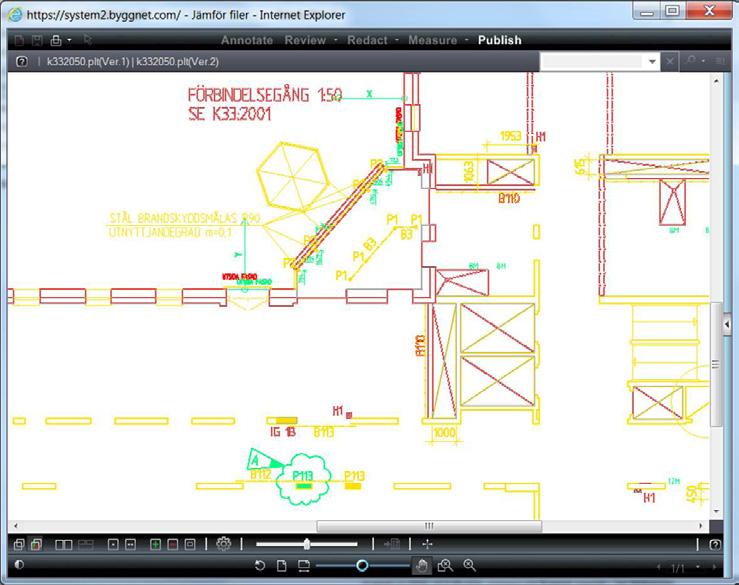Click the vertical scrollbar up arrow
The width and height of the screenshot is (739, 585).
[x=716, y=81]
